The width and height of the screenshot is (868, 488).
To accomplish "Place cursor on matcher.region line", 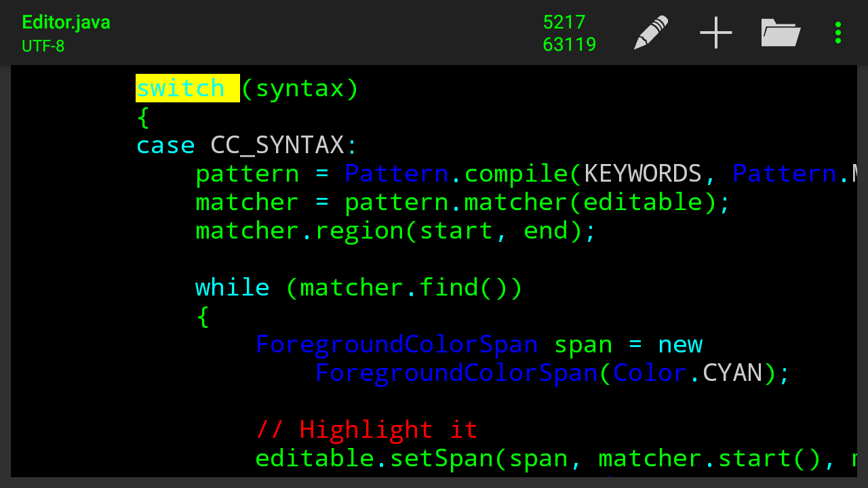I will click(x=395, y=230).
